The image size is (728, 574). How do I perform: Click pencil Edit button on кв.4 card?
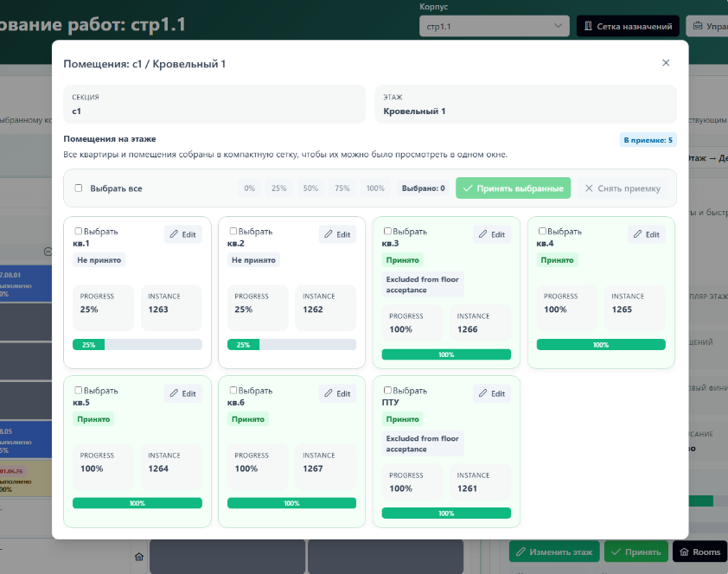(x=646, y=234)
